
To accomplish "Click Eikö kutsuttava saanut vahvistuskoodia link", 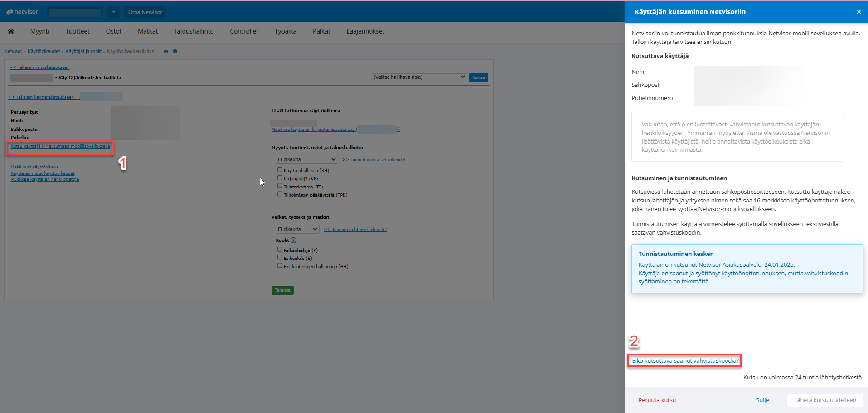I will [x=685, y=361].
